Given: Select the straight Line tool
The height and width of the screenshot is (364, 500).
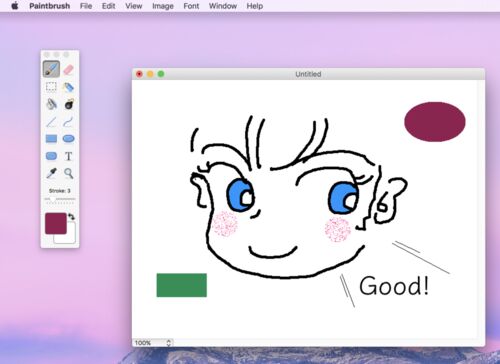Looking at the screenshot, I should coord(51,122).
